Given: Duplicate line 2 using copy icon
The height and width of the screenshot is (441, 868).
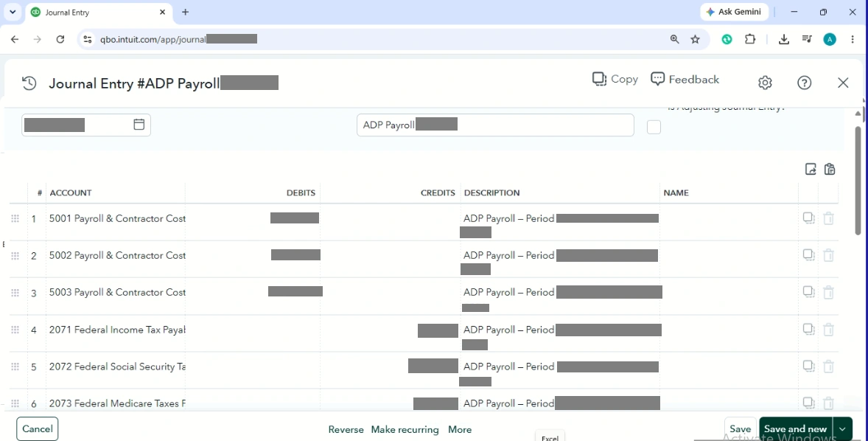Looking at the screenshot, I should 809,255.
